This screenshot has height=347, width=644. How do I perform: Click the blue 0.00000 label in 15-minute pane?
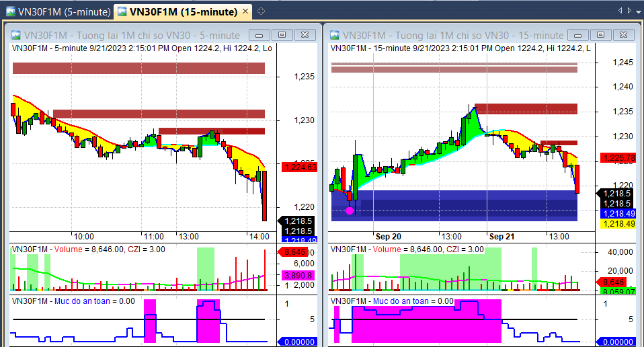coord(616,342)
